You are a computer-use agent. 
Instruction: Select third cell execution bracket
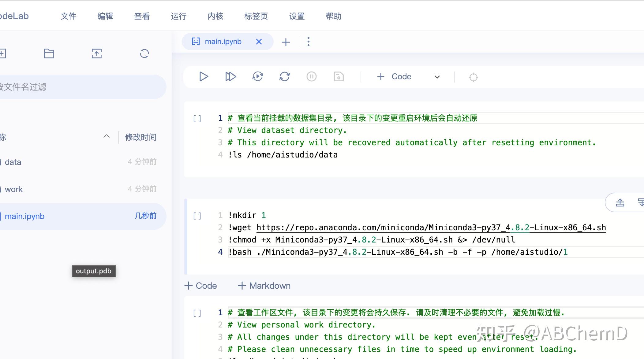[197, 313]
